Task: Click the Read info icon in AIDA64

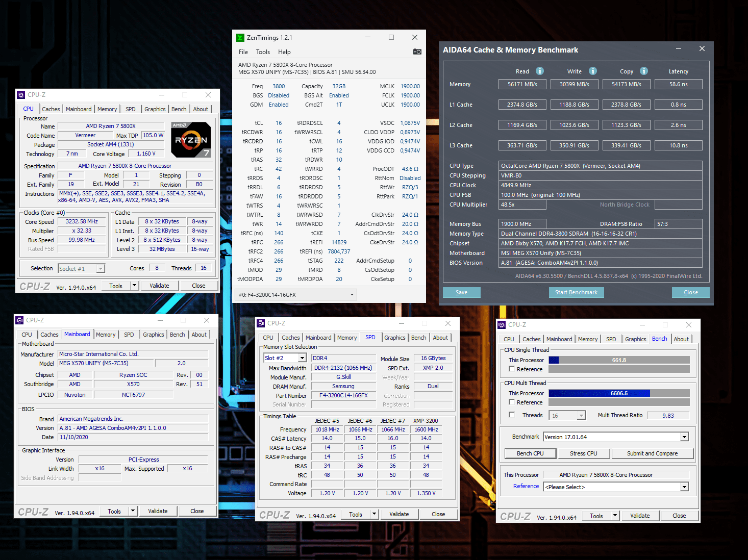Action: pyautogui.click(x=540, y=71)
